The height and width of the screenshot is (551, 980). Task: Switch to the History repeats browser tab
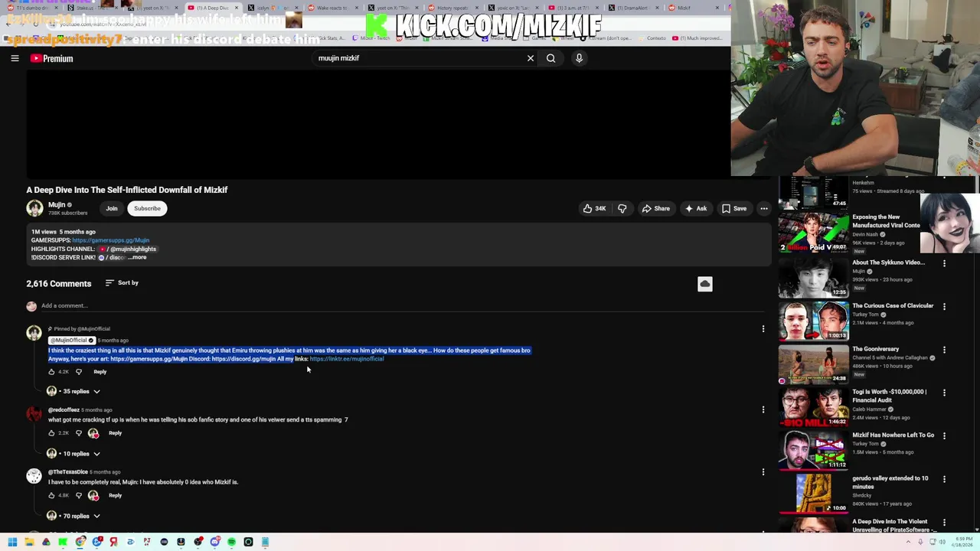[x=453, y=8]
